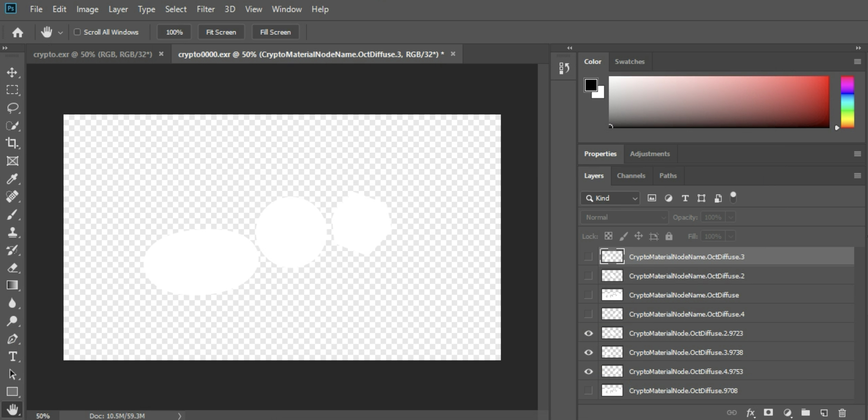Enable Scroll All Windows checkbox
The height and width of the screenshot is (420, 868).
77,32
